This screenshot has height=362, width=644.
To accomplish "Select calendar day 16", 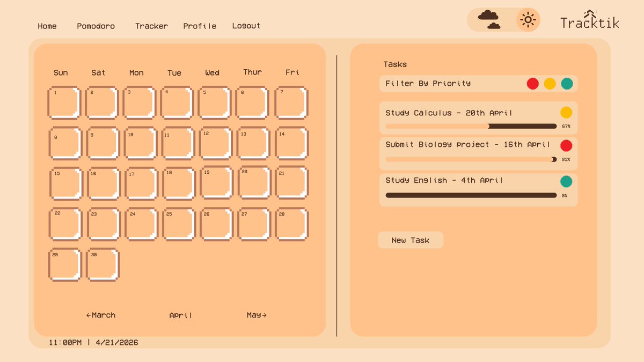I will point(103,184).
